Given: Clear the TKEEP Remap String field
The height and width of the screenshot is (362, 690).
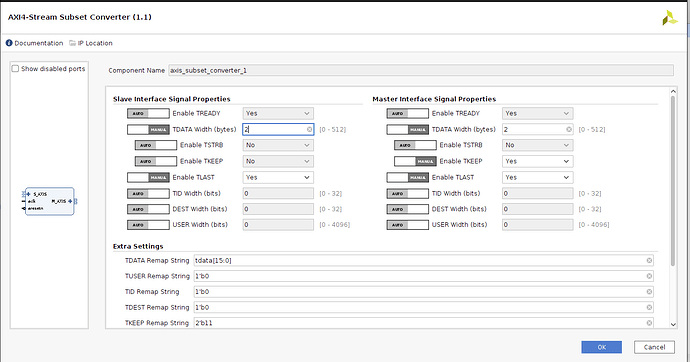Looking at the screenshot, I should tap(649, 323).
